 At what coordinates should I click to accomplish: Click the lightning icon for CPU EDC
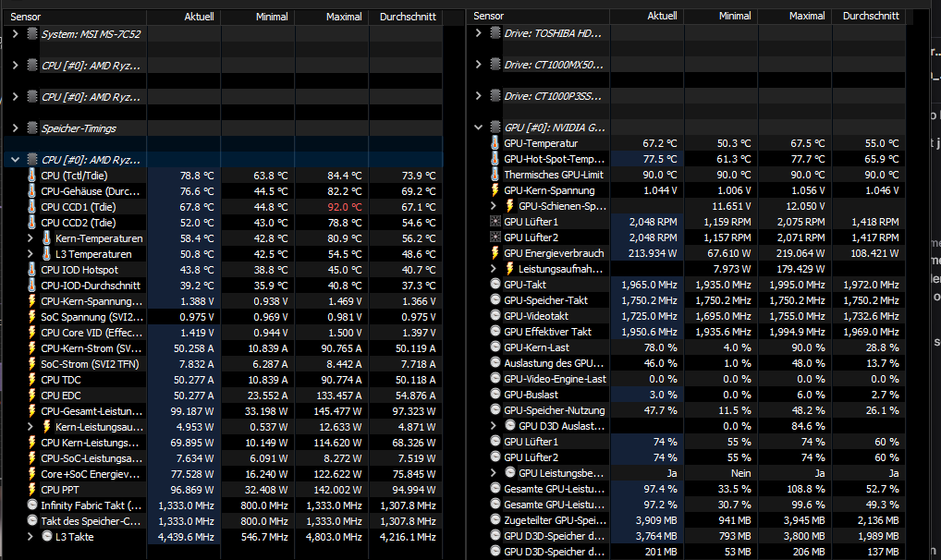pos(31,395)
